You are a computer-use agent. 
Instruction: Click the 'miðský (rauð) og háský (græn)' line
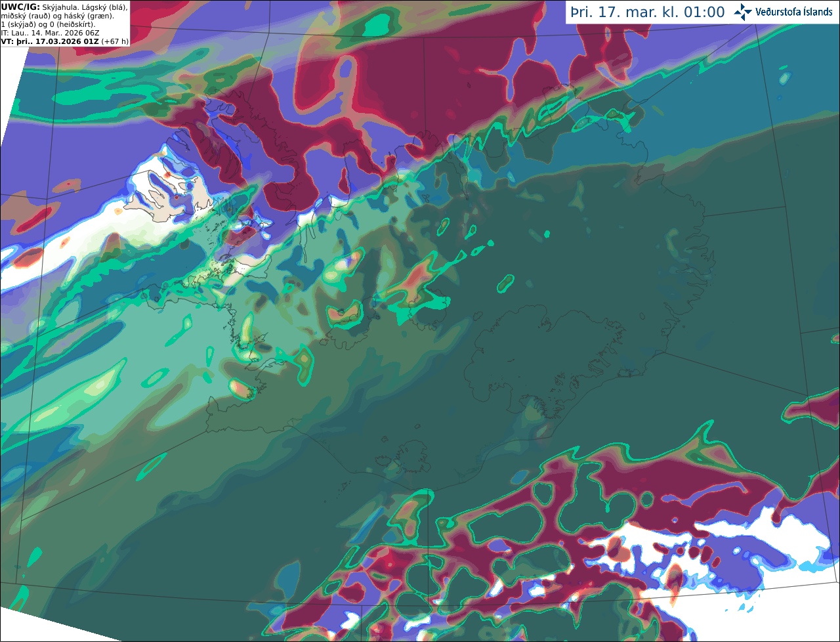click(x=57, y=15)
